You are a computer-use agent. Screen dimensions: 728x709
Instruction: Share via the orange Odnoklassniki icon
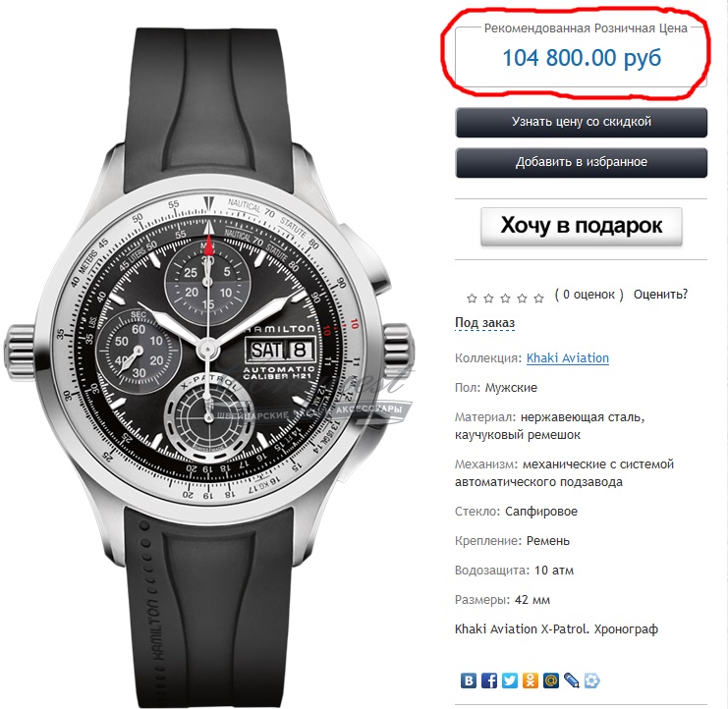(x=531, y=681)
